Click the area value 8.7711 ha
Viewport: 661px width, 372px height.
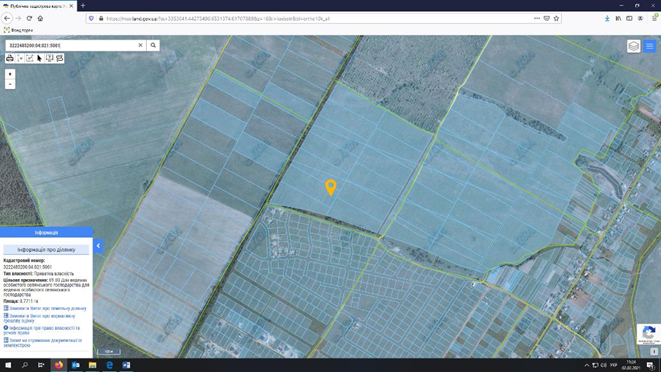point(29,302)
